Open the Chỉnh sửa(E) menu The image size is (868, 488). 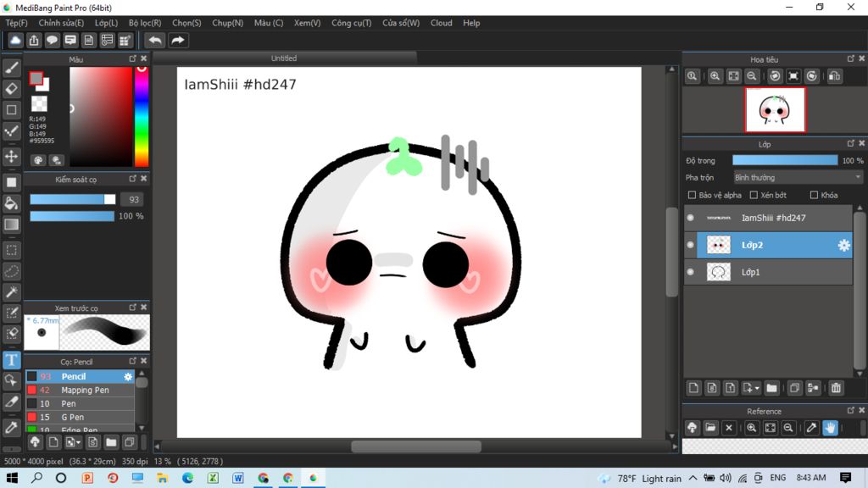[x=61, y=23]
